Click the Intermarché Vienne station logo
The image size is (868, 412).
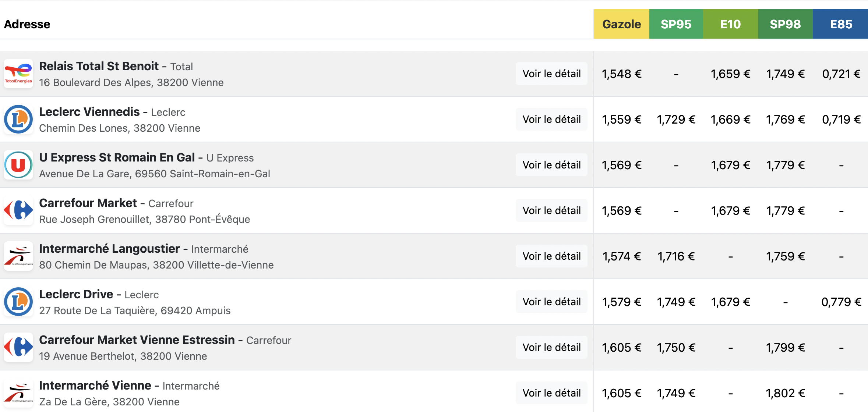click(18, 393)
